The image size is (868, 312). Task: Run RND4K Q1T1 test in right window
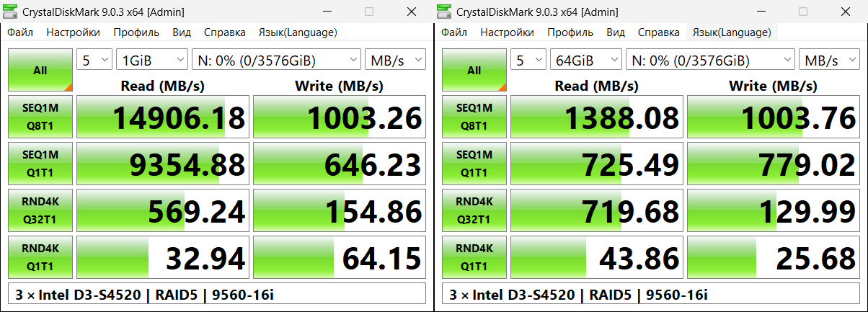click(474, 257)
